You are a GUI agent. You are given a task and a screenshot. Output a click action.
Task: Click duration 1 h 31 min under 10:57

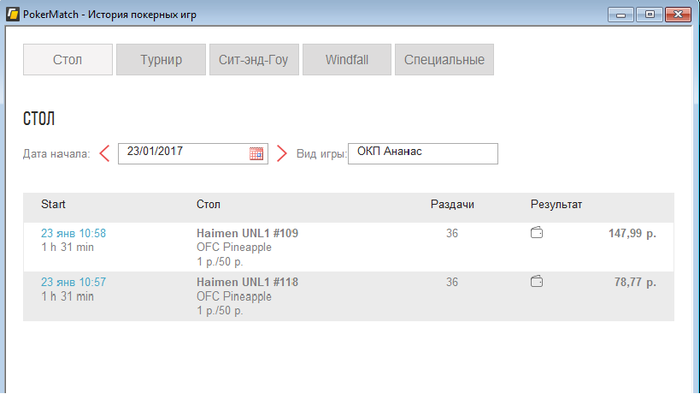tap(67, 296)
